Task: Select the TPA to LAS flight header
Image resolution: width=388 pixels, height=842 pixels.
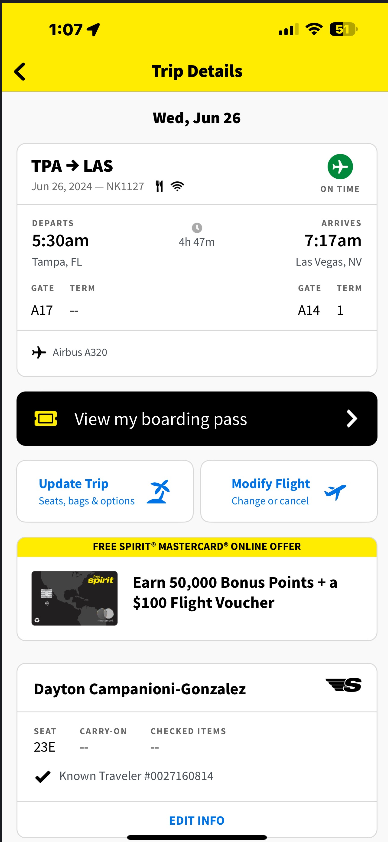Action: click(x=72, y=166)
